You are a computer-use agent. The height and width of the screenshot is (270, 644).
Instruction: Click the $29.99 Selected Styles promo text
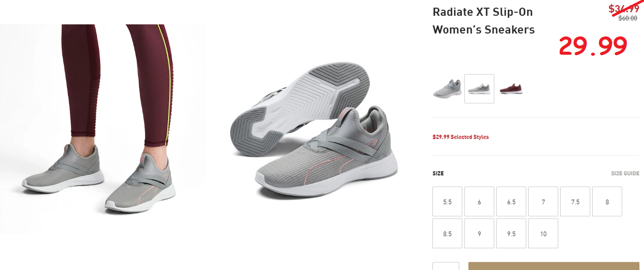point(460,137)
